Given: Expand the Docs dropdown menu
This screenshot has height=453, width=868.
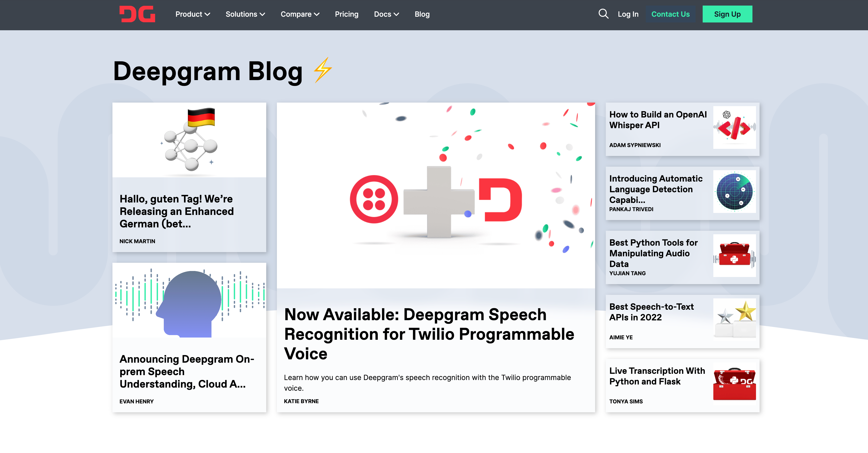Looking at the screenshot, I should coord(386,14).
